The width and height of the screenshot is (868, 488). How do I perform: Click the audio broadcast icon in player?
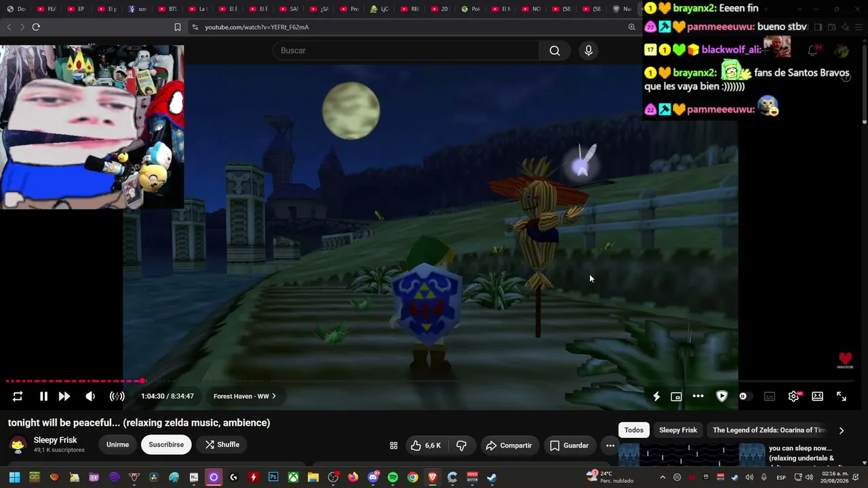[x=117, y=396]
